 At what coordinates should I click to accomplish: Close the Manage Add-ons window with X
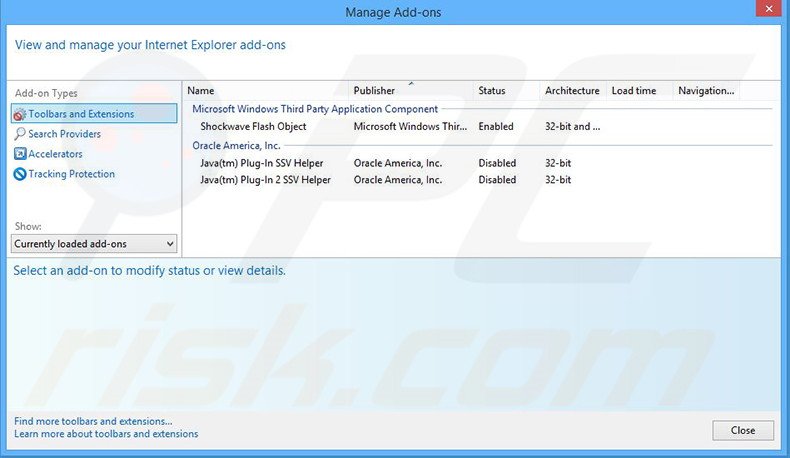click(x=769, y=9)
